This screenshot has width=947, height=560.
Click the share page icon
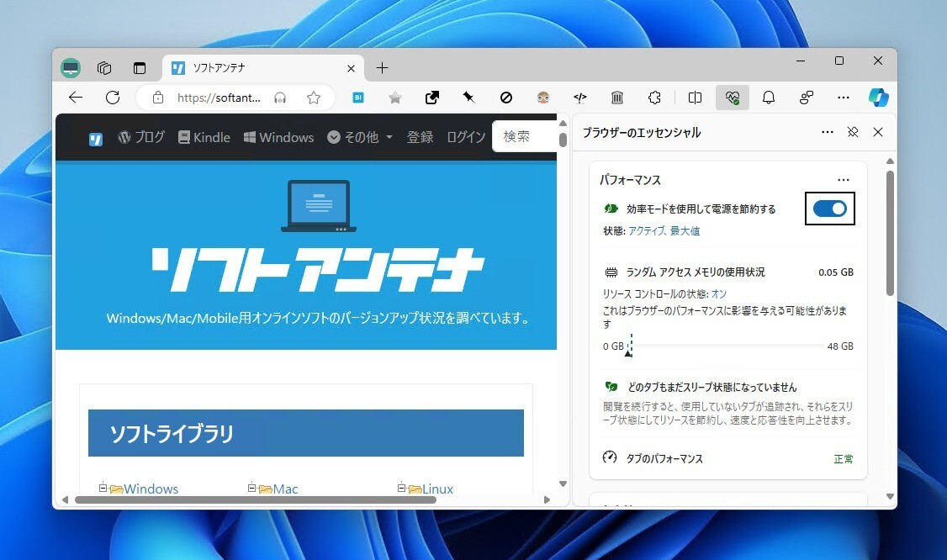pos(431,98)
